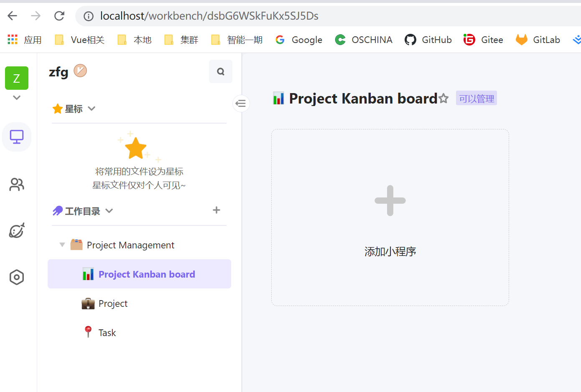View site information icon in address bar

[x=88, y=16]
